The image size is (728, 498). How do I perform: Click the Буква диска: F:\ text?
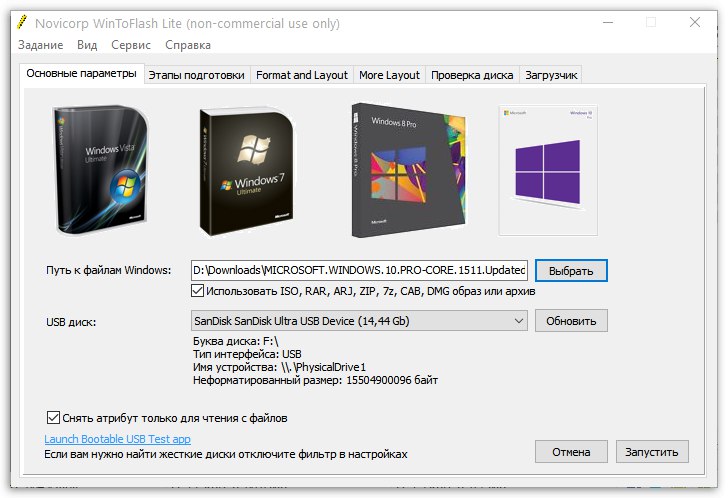pos(235,341)
